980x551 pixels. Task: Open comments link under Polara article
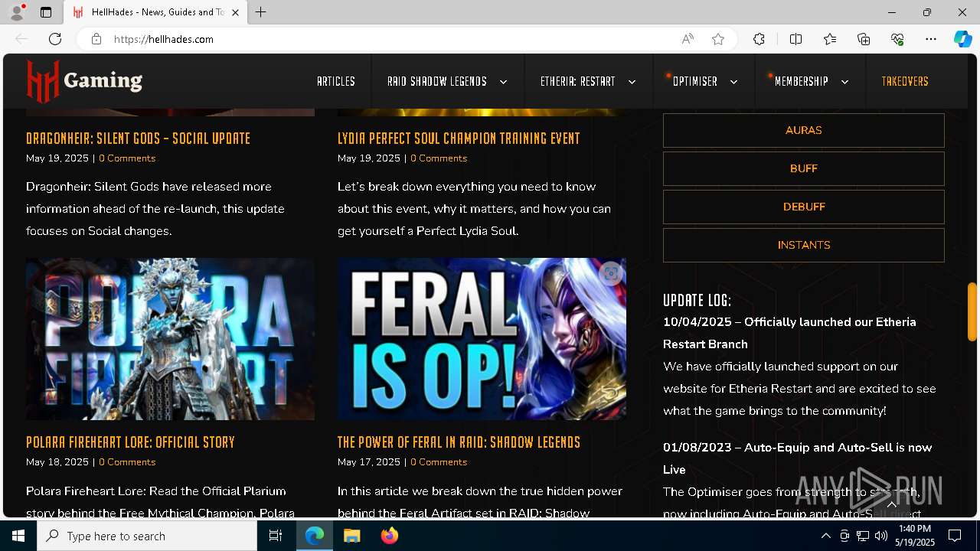(x=127, y=462)
